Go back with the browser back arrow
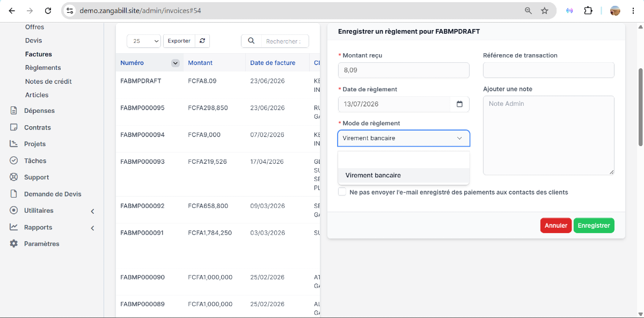The width and height of the screenshot is (644, 318). pyautogui.click(x=12, y=11)
